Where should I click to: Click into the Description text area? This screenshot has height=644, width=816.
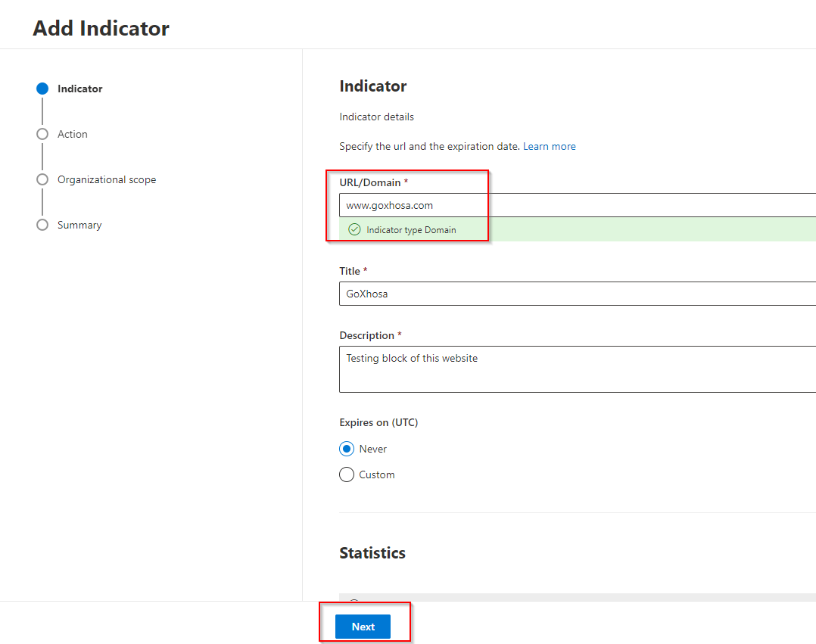point(575,369)
